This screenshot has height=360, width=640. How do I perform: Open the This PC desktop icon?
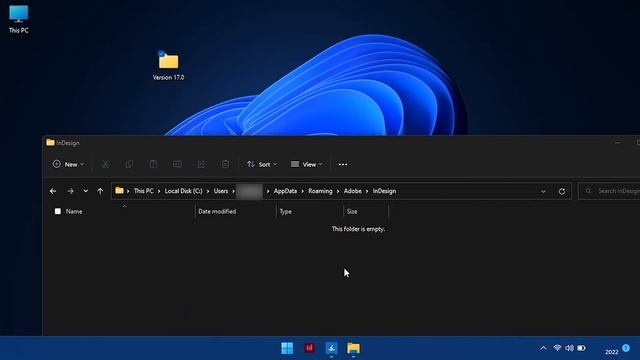click(x=18, y=19)
